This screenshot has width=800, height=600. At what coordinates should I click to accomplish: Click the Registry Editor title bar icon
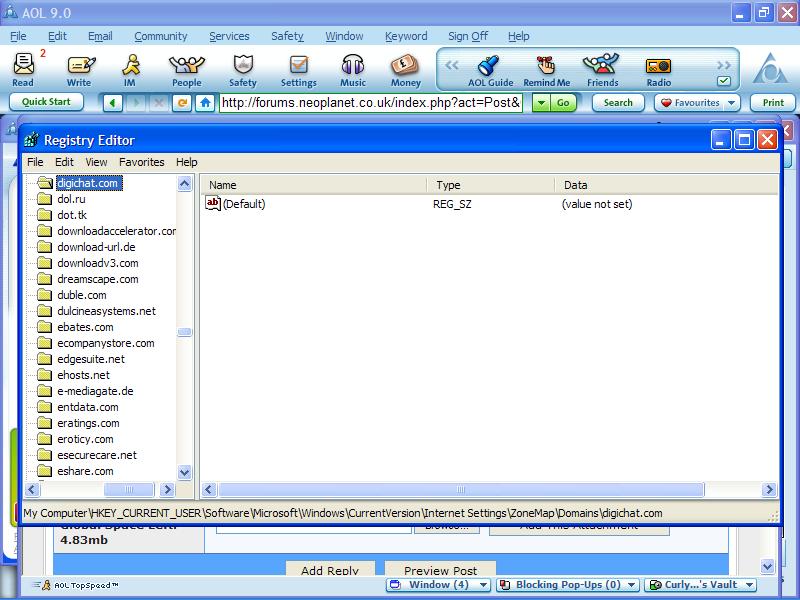(x=32, y=140)
